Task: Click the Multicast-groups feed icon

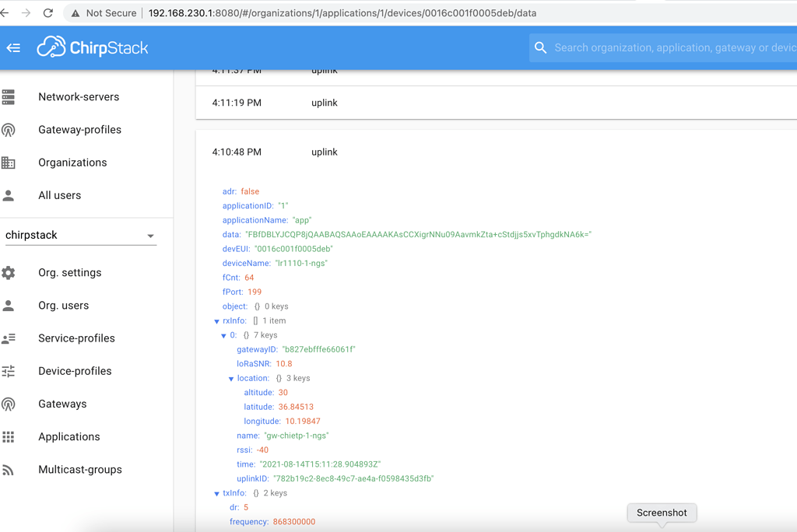Action: [x=9, y=470]
